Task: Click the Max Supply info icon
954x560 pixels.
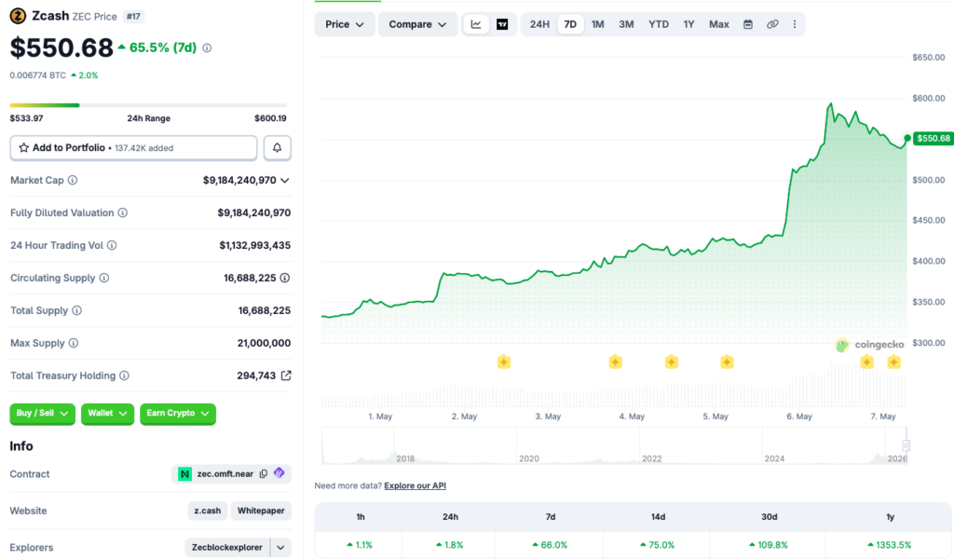Action: point(74,343)
